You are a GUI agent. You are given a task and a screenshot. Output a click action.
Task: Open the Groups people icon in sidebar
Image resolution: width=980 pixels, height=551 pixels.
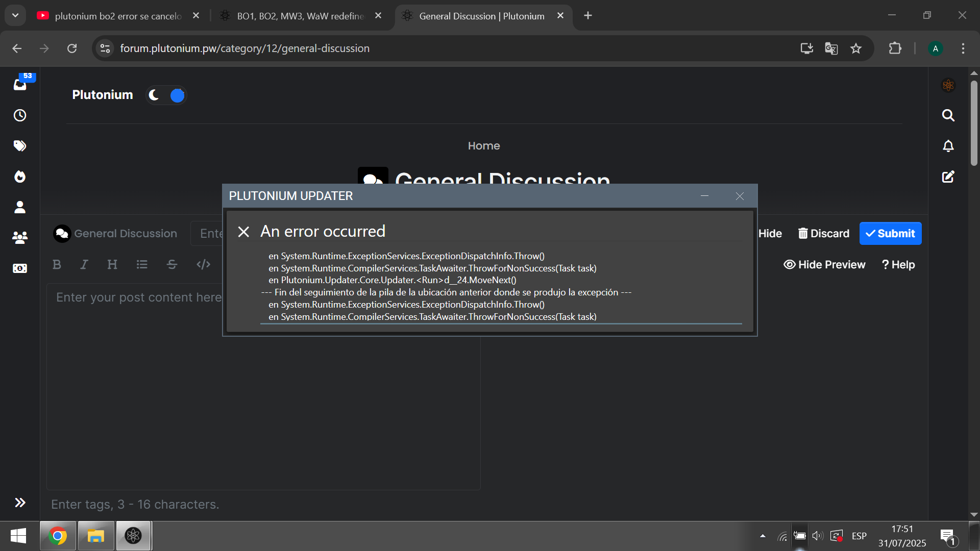(20, 237)
